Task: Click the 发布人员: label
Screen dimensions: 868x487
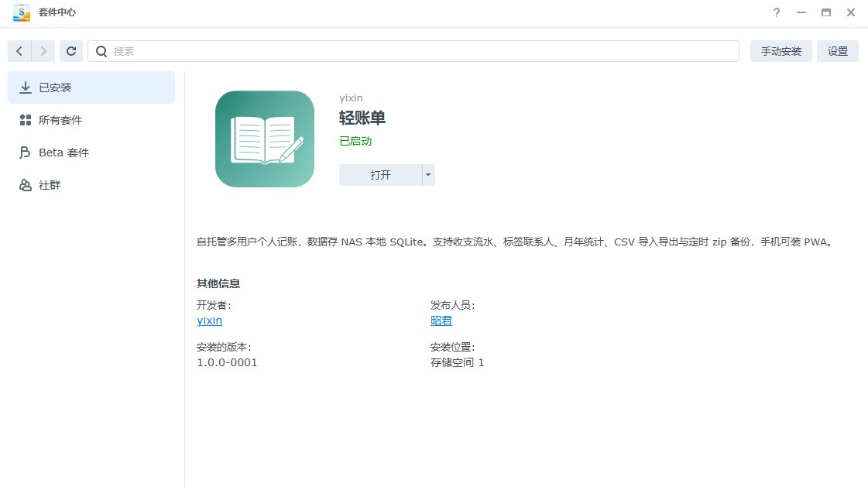Action: 453,305
